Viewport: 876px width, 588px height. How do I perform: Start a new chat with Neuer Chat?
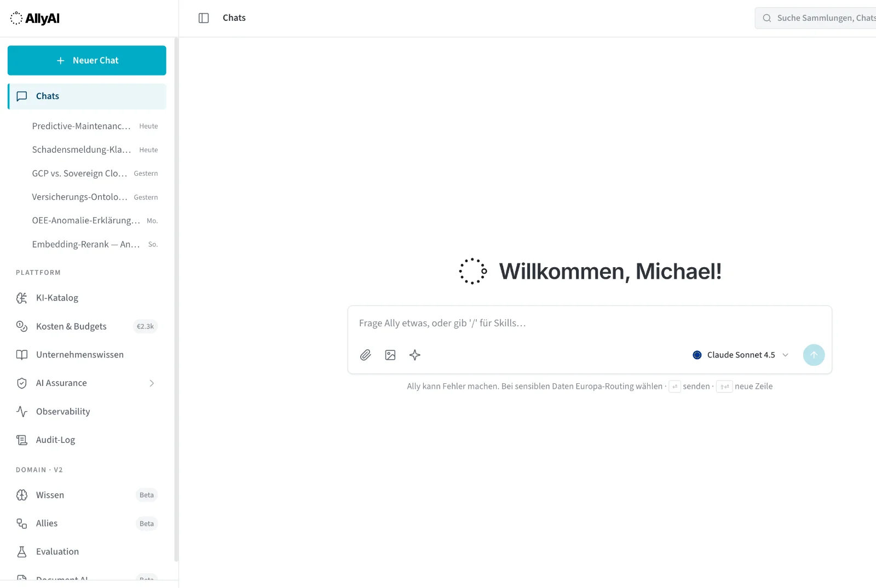pyautogui.click(x=87, y=60)
